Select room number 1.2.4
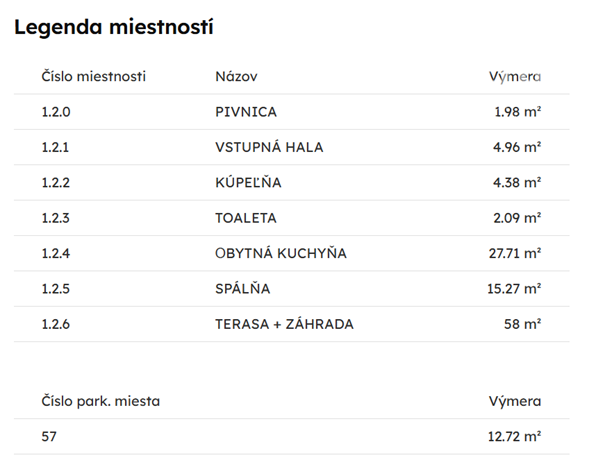This screenshot has width=605, height=469. tap(56, 253)
